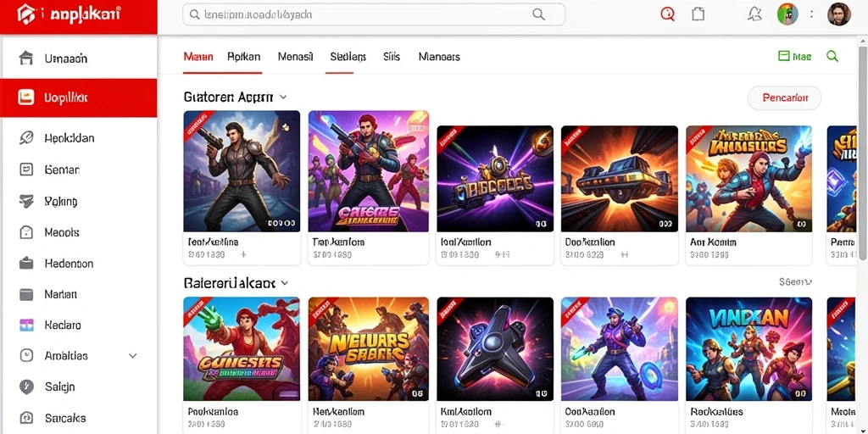Open the notifications bell icon

point(754,14)
